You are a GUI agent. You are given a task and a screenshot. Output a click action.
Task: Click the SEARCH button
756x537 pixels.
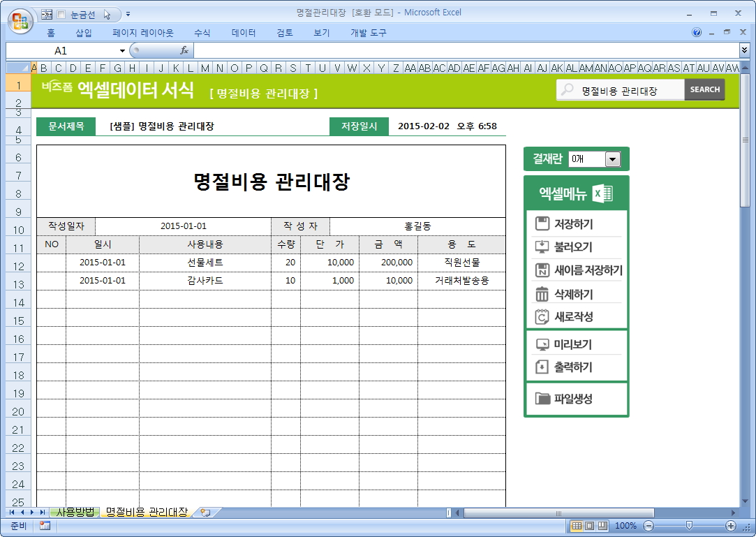(704, 89)
